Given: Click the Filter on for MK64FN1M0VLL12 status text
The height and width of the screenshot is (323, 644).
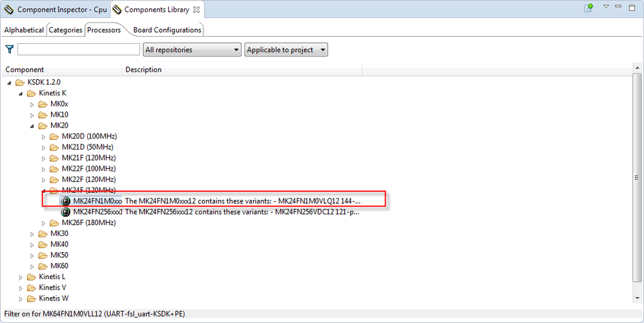Looking at the screenshot, I should (94, 314).
